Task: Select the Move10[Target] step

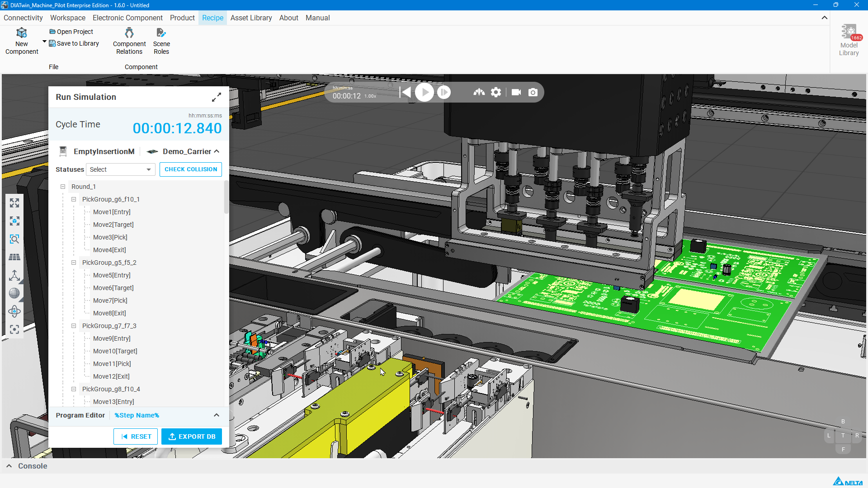Action: pyautogui.click(x=115, y=351)
